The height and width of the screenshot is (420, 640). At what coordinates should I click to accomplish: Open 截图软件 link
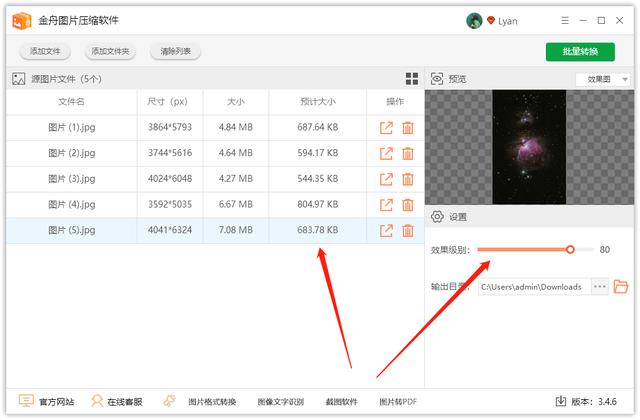coord(341,402)
